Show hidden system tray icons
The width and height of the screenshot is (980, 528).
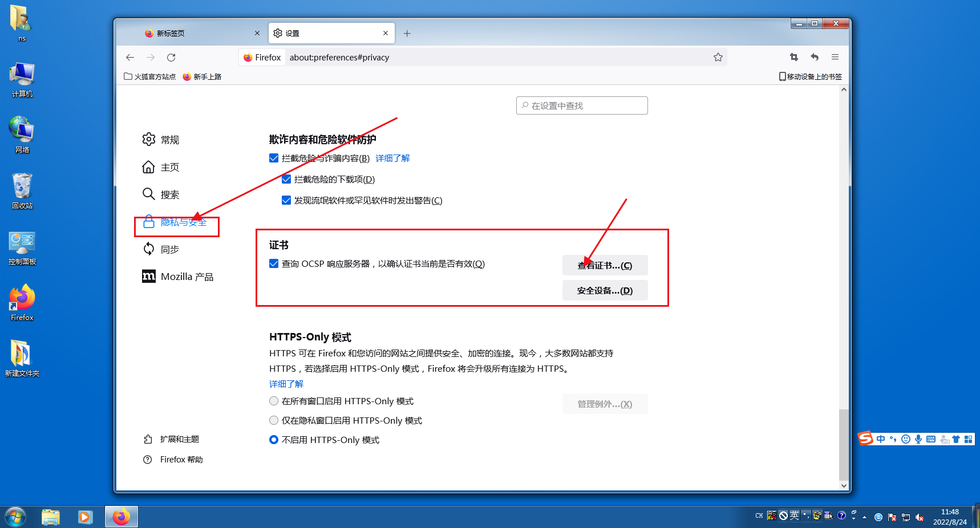[x=865, y=517]
